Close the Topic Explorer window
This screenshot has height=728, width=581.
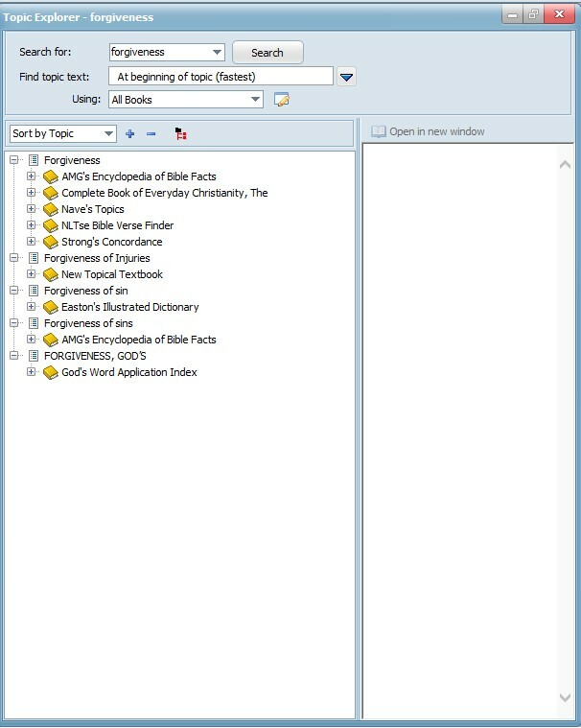pos(560,14)
